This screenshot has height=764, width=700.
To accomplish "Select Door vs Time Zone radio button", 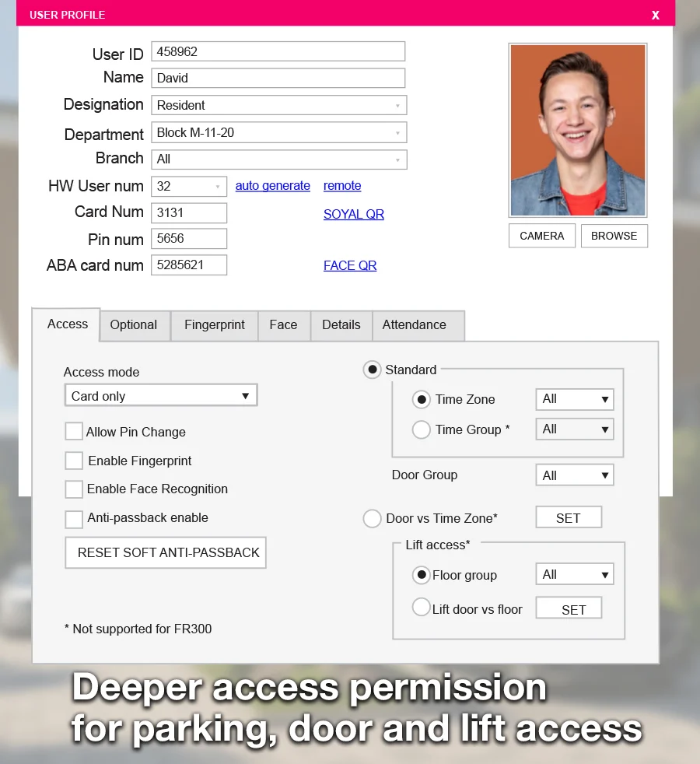I will coord(372,518).
